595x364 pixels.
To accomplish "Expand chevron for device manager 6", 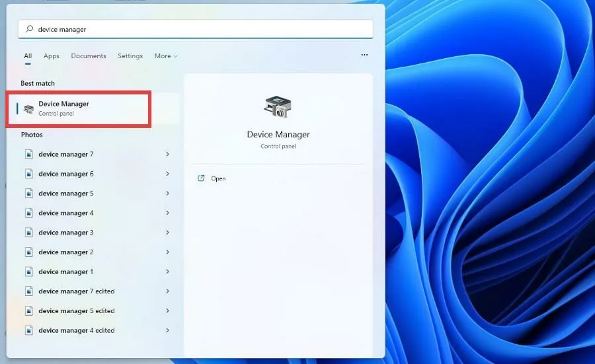I will click(167, 174).
